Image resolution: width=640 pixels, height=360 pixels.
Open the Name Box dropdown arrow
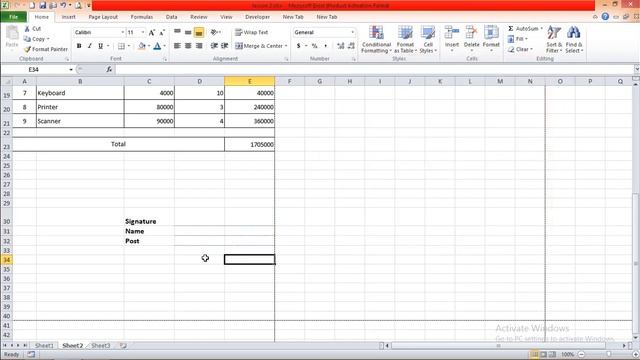click(71, 69)
